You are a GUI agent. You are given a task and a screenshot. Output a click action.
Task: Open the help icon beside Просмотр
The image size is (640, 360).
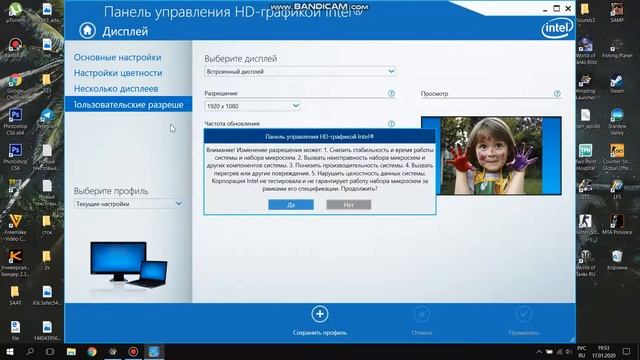[557, 93]
